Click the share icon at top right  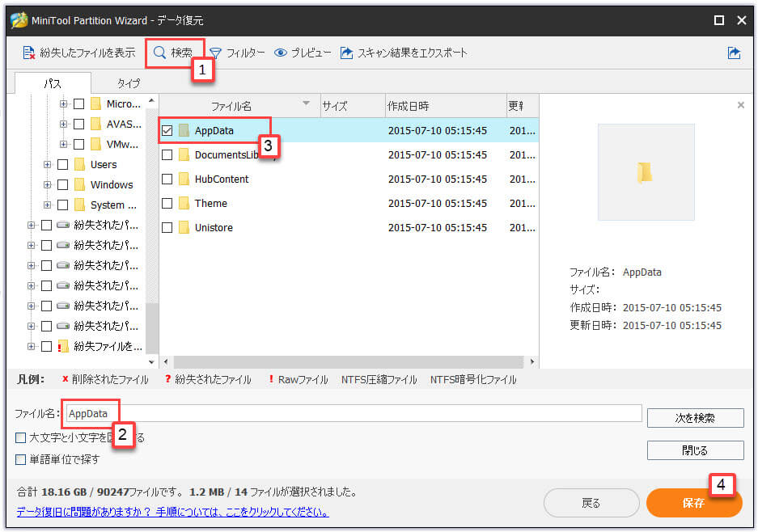click(x=734, y=53)
